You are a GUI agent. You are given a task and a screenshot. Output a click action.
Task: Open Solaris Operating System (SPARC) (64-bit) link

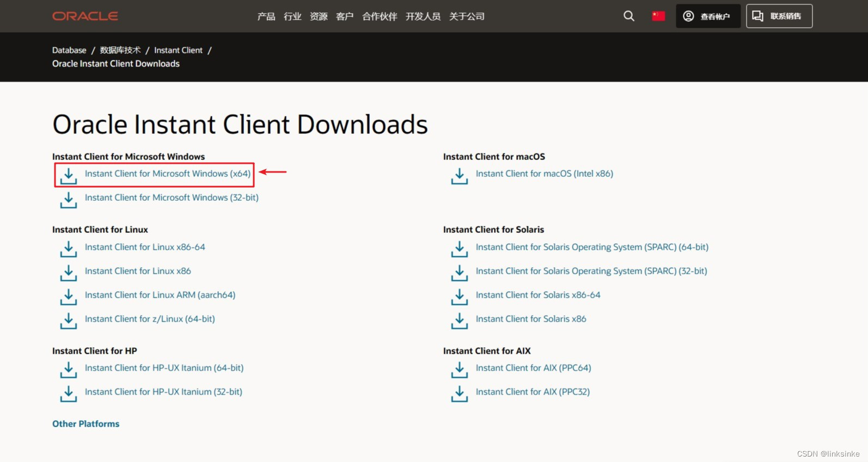[592, 247]
